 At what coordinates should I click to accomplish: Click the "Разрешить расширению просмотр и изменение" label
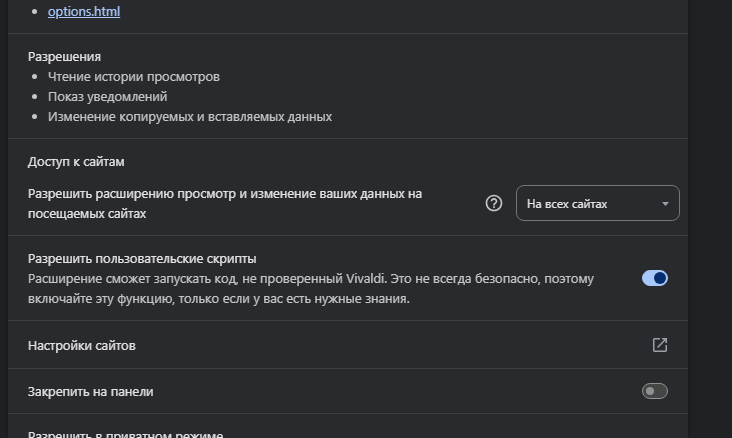pyautogui.click(x=225, y=194)
